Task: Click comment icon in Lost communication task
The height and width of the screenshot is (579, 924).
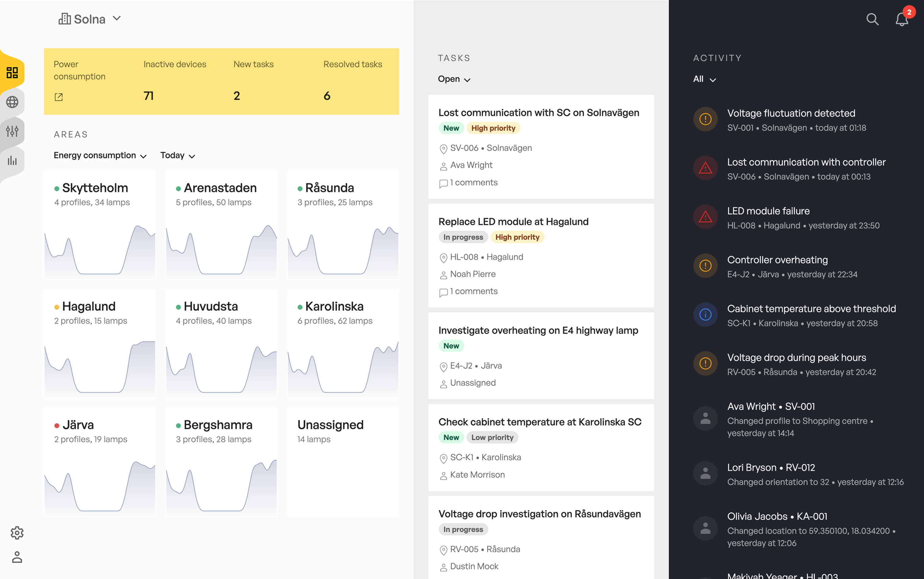Action: (443, 184)
